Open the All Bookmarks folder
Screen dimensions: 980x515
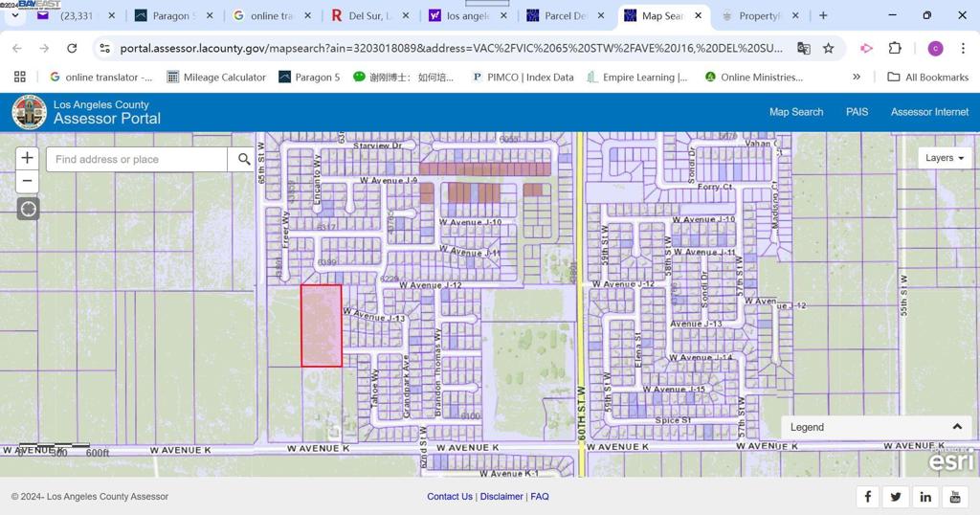tap(928, 77)
